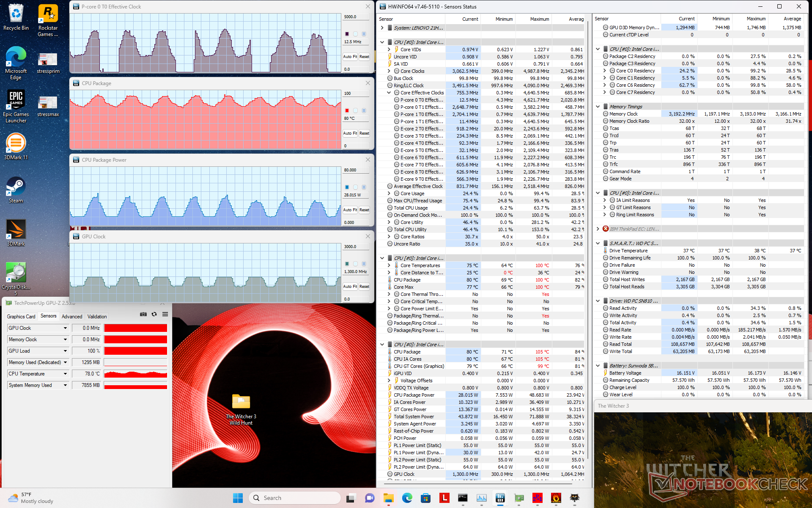Open the GPU-Z hamburger menu

click(x=165, y=314)
